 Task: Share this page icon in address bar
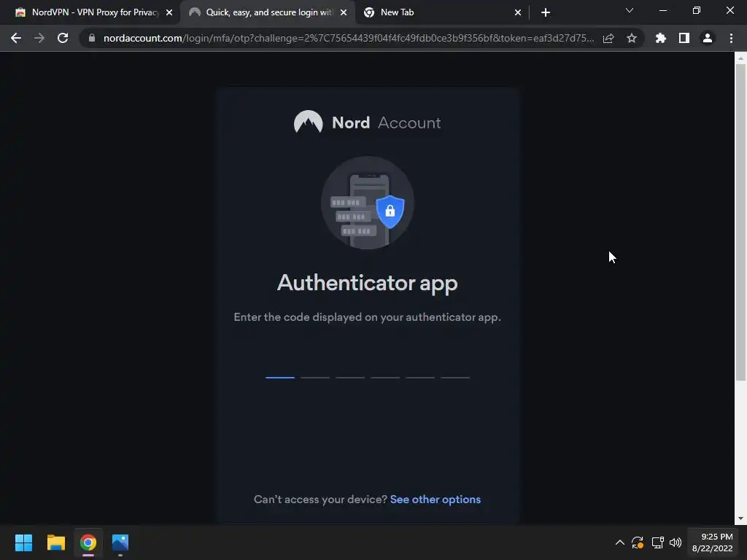(608, 38)
